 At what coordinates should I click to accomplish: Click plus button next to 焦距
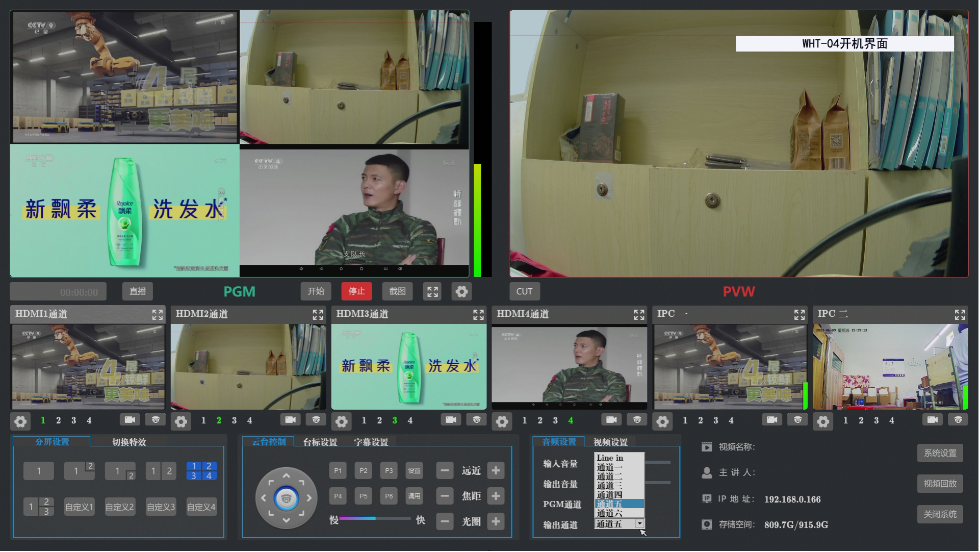(x=496, y=496)
